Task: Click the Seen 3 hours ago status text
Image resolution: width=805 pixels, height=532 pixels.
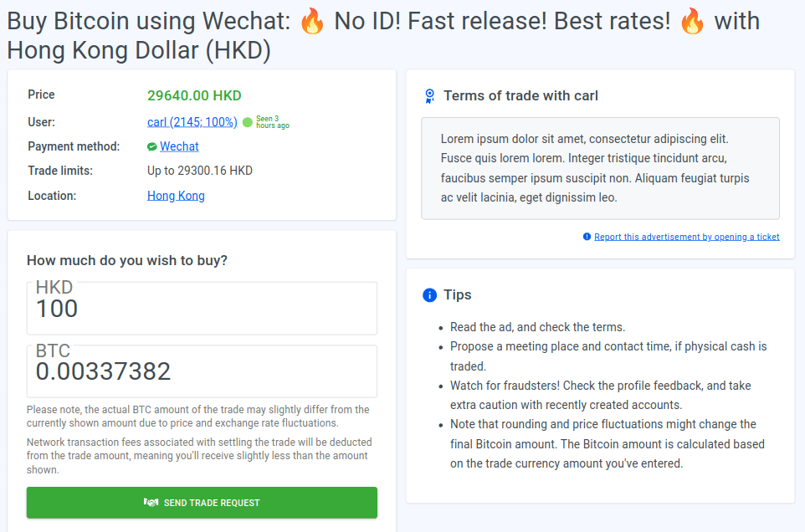Action: (x=273, y=122)
